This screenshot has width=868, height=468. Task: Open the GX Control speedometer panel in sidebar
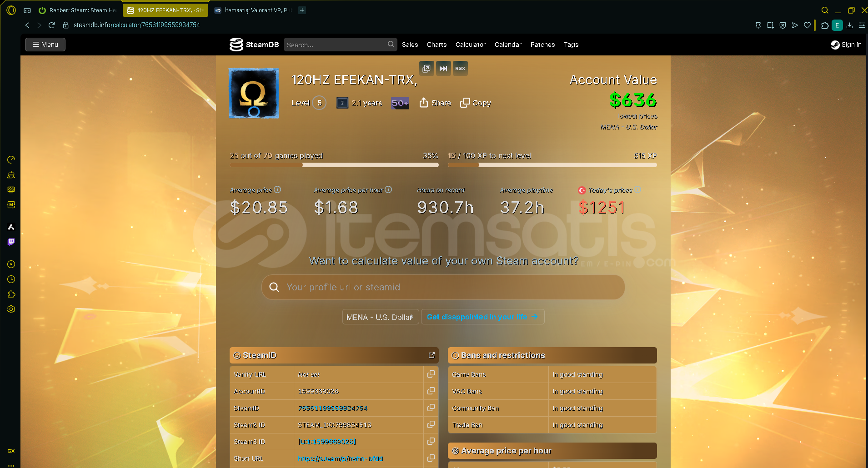point(11,159)
